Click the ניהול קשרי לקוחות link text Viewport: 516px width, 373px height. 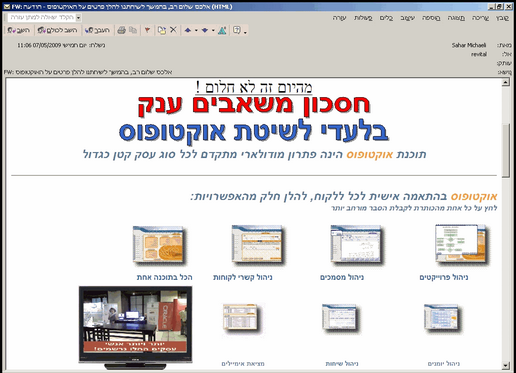pos(243,277)
